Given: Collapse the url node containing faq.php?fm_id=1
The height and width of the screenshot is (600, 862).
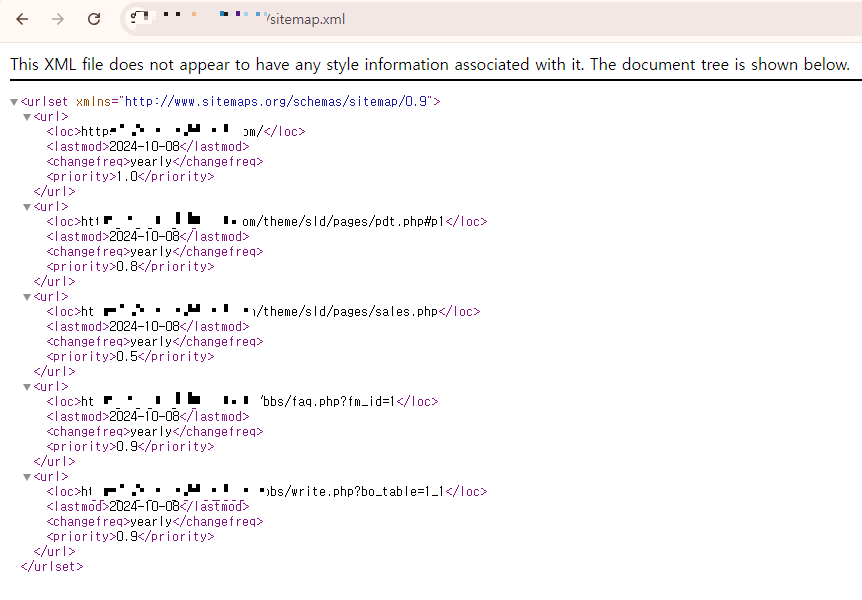Looking at the screenshot, I should 26,387.
